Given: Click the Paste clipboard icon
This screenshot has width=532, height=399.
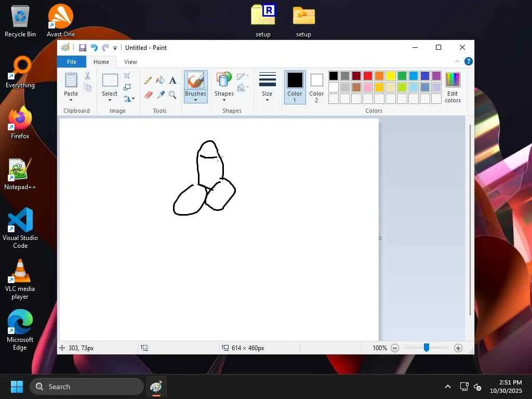Looking at the screenshot, I should click(x=71, y=81).
